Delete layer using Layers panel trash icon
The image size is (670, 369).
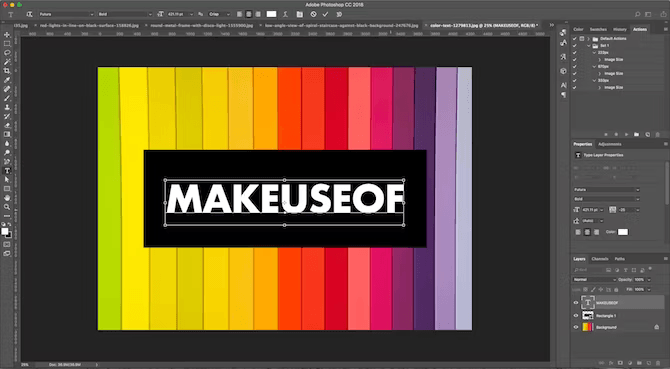[x=658, y=363]
